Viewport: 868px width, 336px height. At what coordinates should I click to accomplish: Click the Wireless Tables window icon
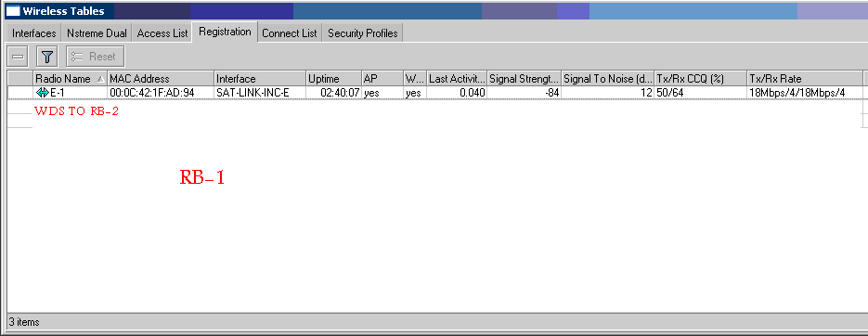click(12, 11)
